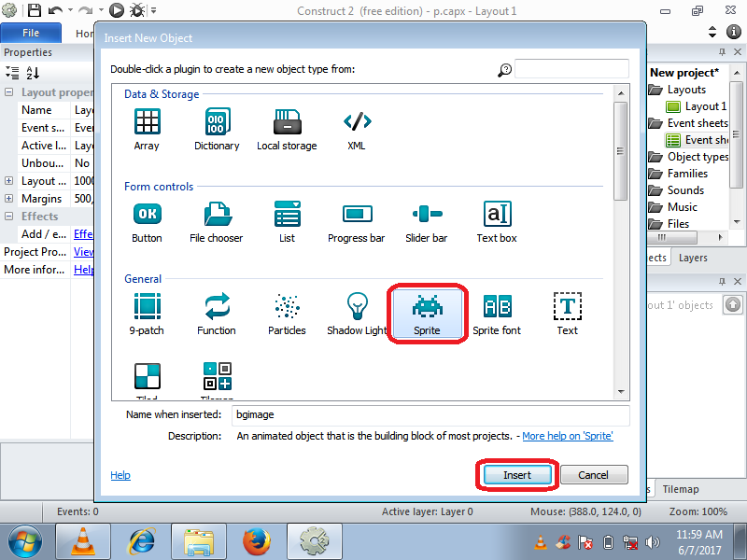Open the Families folder
This screenshot has height=560, width=747.
(x=687, y=174)
